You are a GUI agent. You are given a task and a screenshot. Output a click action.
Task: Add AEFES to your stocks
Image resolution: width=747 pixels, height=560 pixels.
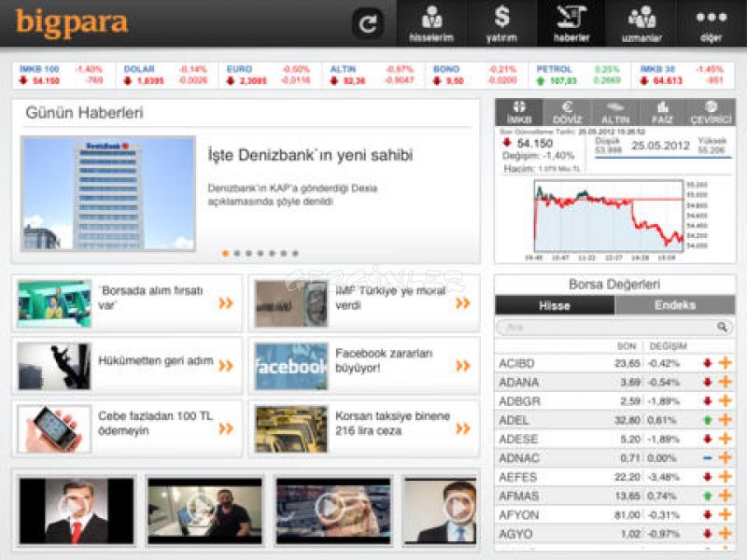pyautogui.click(x=725, y=477)
